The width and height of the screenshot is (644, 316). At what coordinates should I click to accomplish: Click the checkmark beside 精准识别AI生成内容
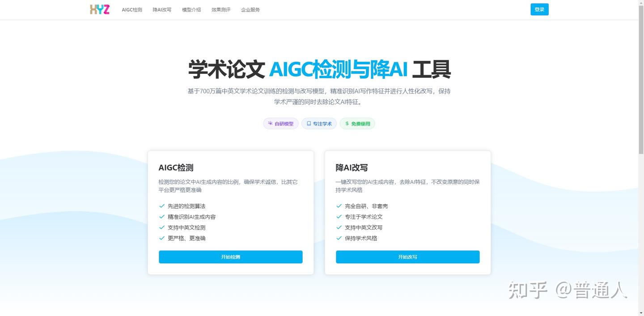(161, 217)
